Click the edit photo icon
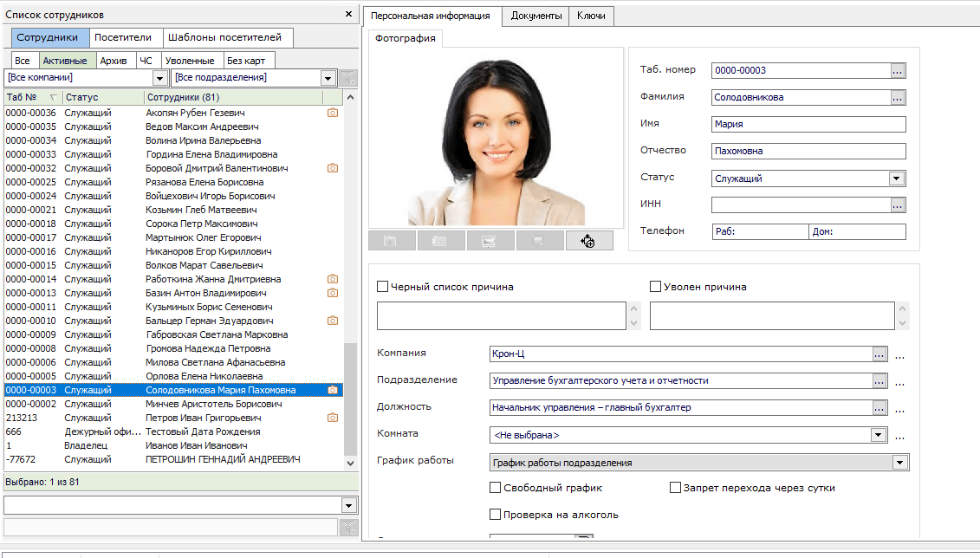This screenshot has height=558, width=980. pos(490,241)
